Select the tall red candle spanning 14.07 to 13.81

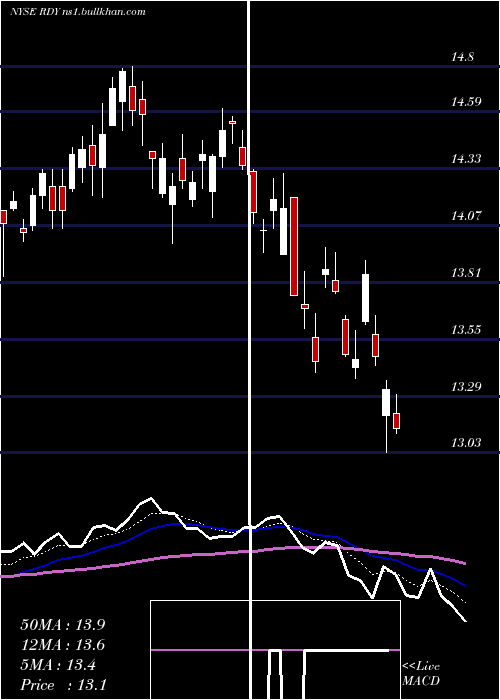[294, 246]
